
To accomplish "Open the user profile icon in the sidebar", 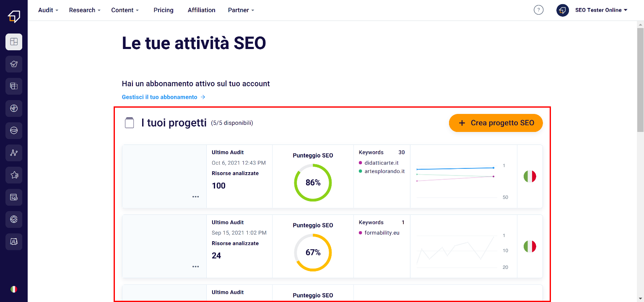I will click(x=14, y=242).
